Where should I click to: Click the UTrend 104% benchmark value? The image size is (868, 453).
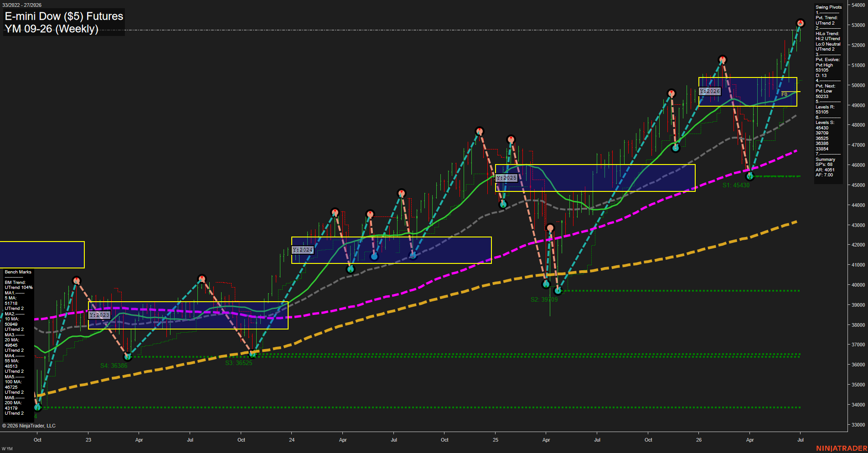coord(19,288)
